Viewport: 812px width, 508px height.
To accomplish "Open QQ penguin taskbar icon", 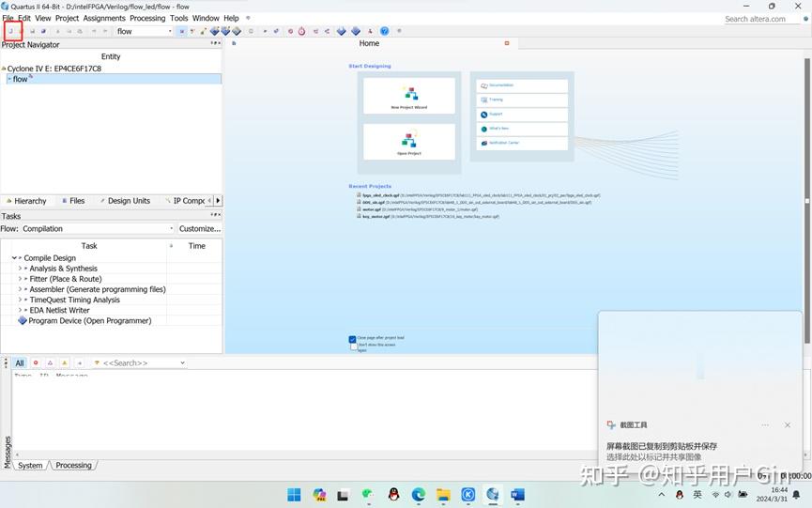I will click(393, 495).
